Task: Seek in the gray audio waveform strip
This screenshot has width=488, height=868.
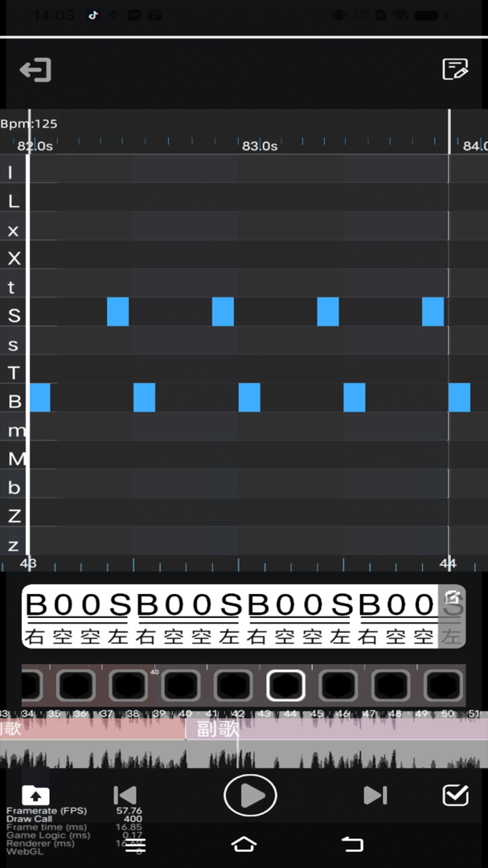Action: tap(244, 754)
